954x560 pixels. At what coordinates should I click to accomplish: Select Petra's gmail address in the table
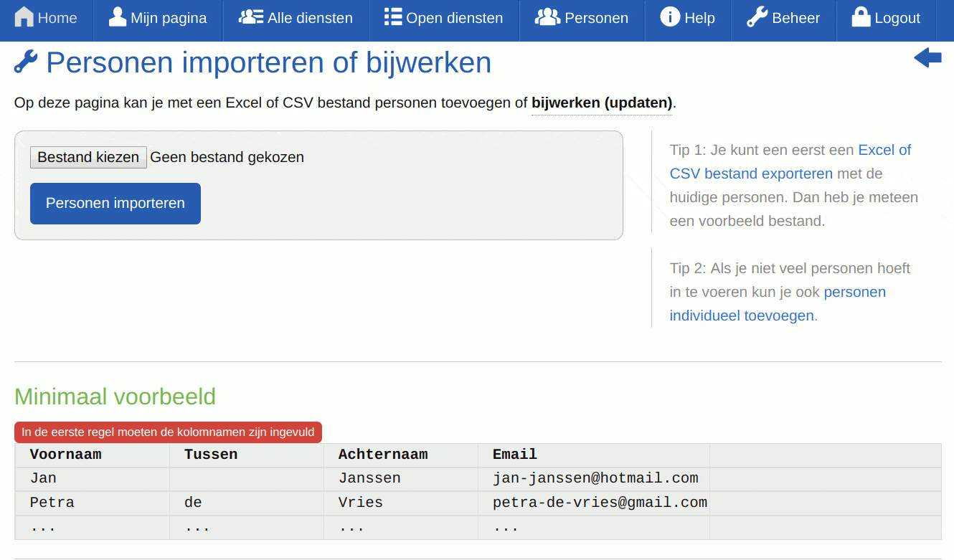601,502
